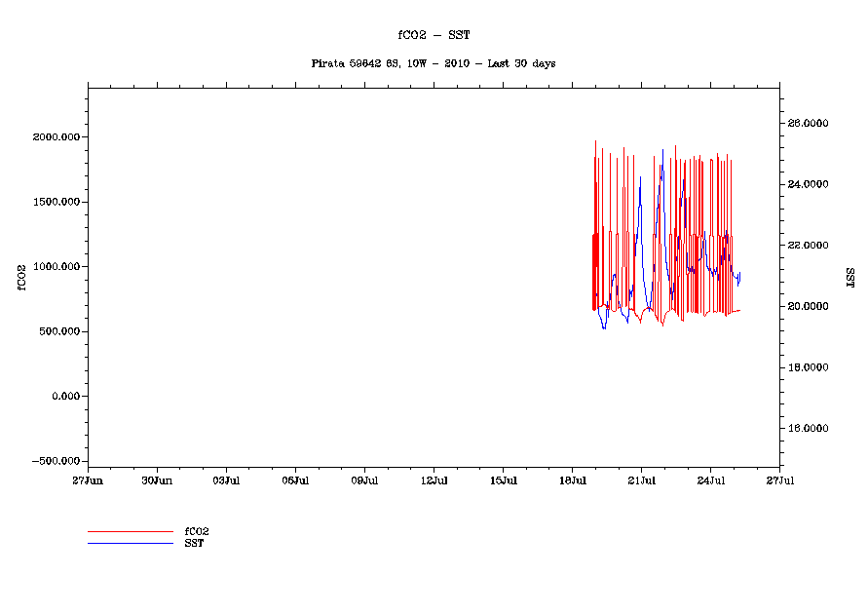The width and height of the screenshot is (868, 614).
Task: Click the "fCO2 – SST" chart title
Action: pos(434,34)
